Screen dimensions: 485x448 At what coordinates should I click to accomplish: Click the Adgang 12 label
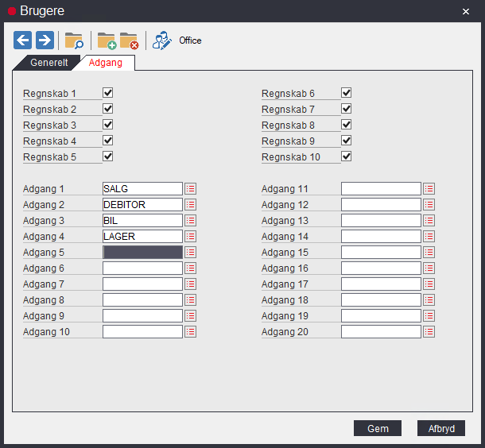tap(285, 205)
